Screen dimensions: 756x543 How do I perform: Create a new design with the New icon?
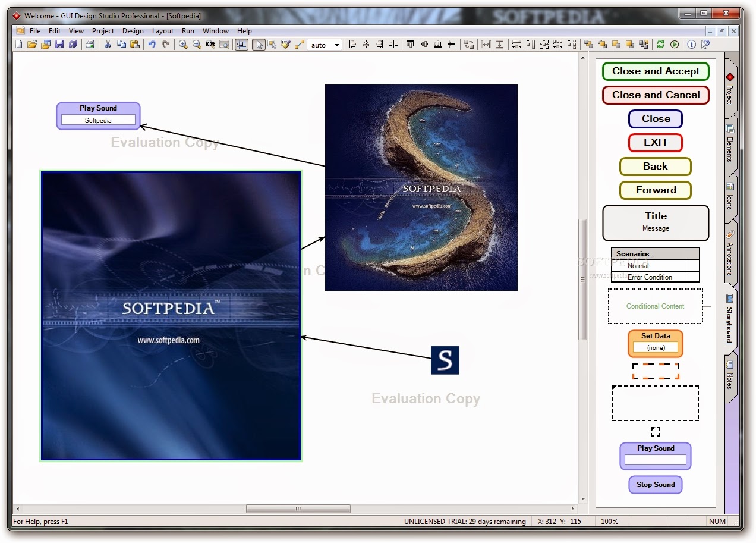18,44
